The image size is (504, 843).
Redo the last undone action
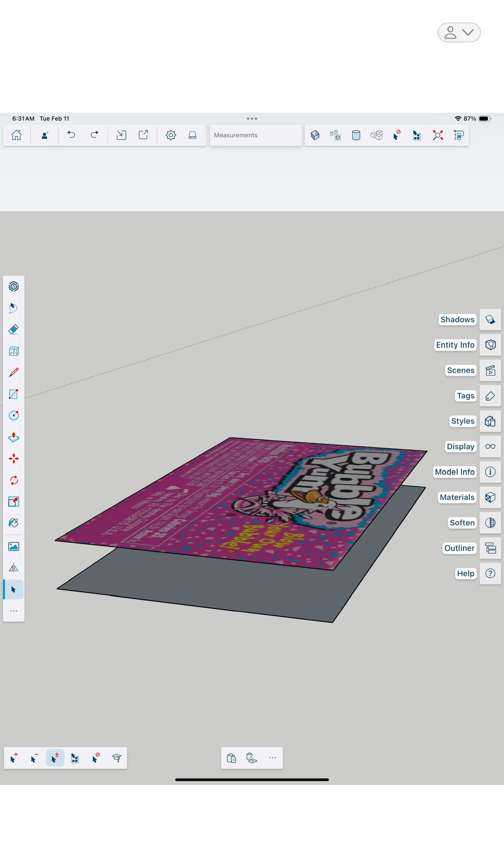[94, 135]
